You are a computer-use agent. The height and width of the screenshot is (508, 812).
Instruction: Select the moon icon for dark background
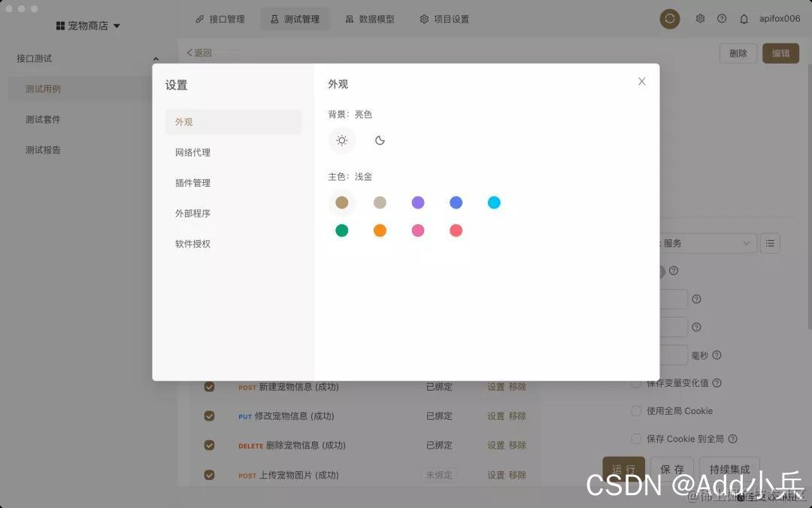[x=380, y=140]
